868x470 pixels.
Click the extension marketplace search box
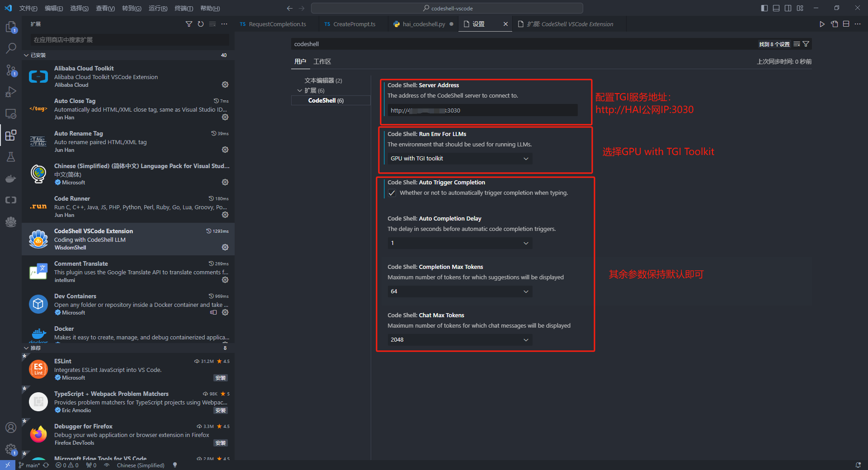pyautogui.click(x=129, y=40)
